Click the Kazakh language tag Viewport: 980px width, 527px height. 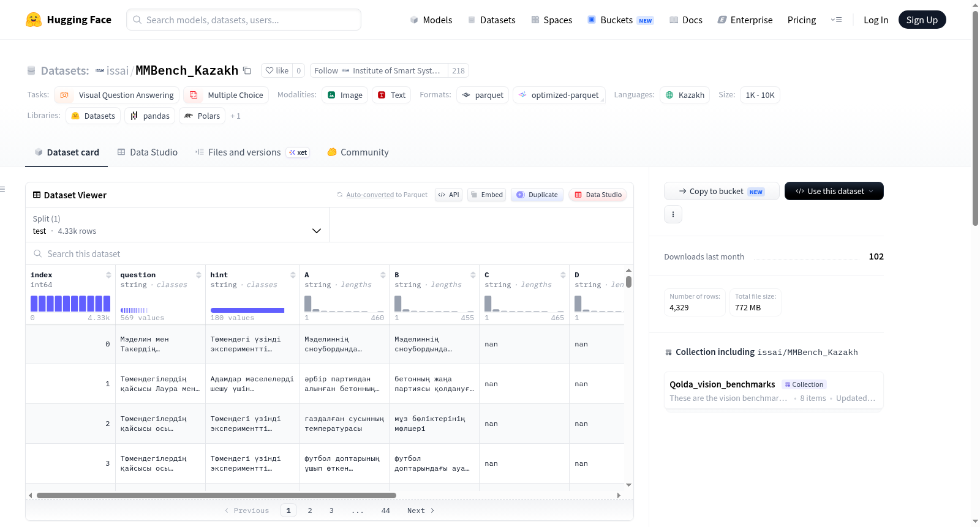685,95
